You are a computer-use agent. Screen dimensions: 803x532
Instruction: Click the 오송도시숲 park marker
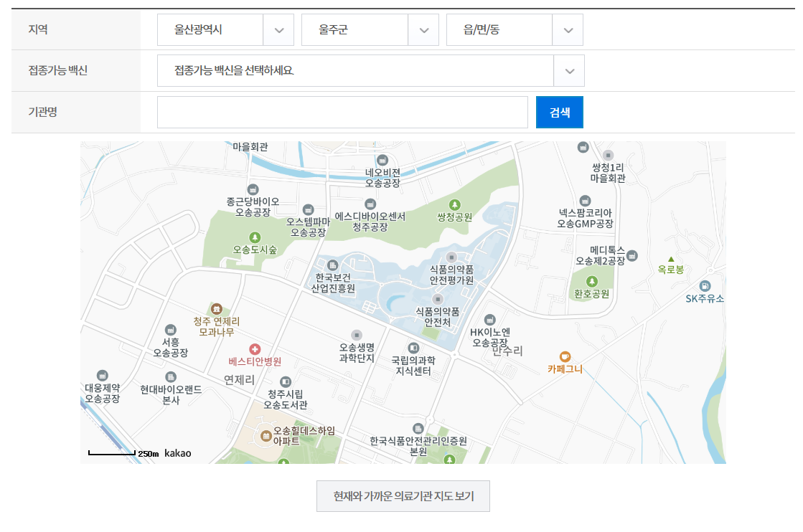(255, 237)
